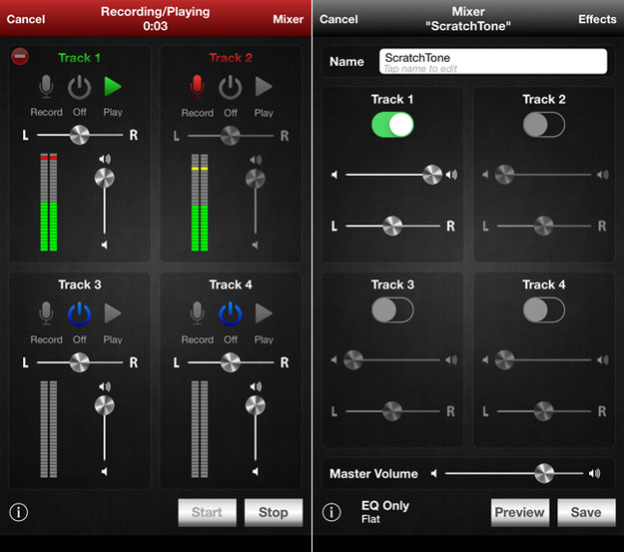Image resolution: width=624 pixels, height=552 pixels.
Task: Tap the quiet speaker icon of Mixer Track 1
Action: [x=335, y=174]
